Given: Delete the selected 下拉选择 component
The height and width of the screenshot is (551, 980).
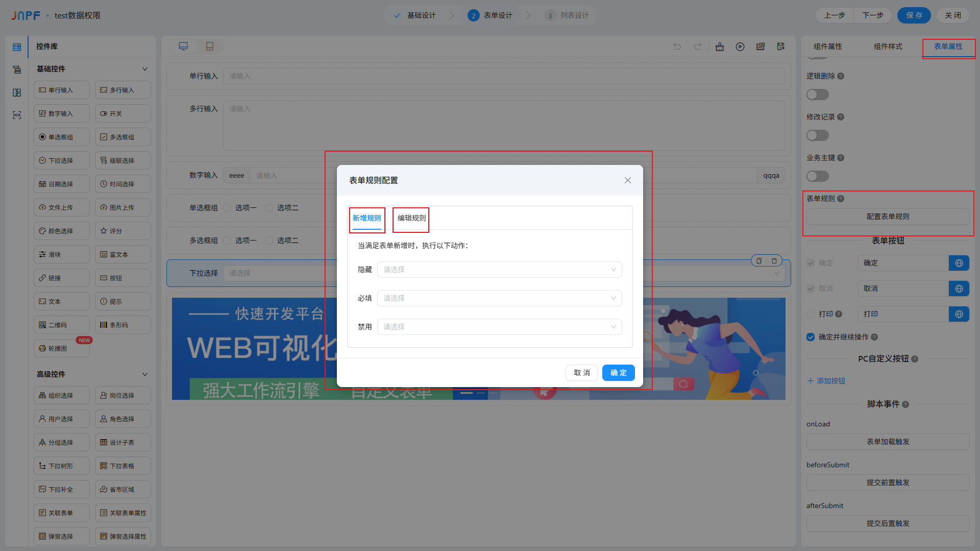Looking at the screenshot, I should (774, 260).
